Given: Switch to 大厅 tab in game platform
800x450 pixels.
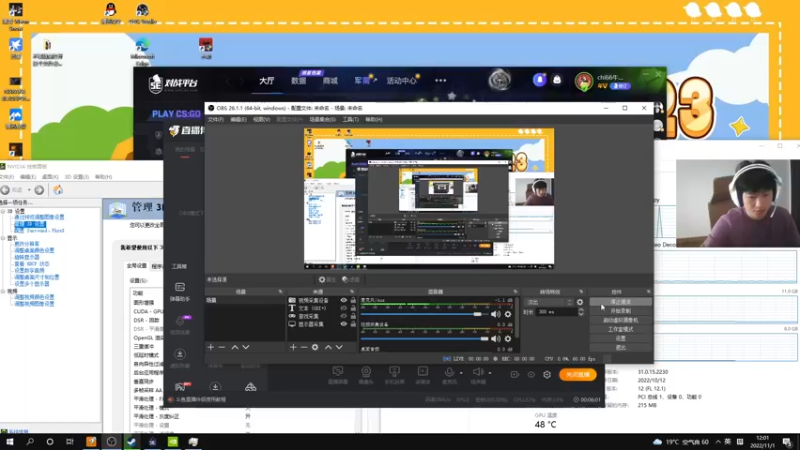Looking at the screenshot, I should [266, 81].
